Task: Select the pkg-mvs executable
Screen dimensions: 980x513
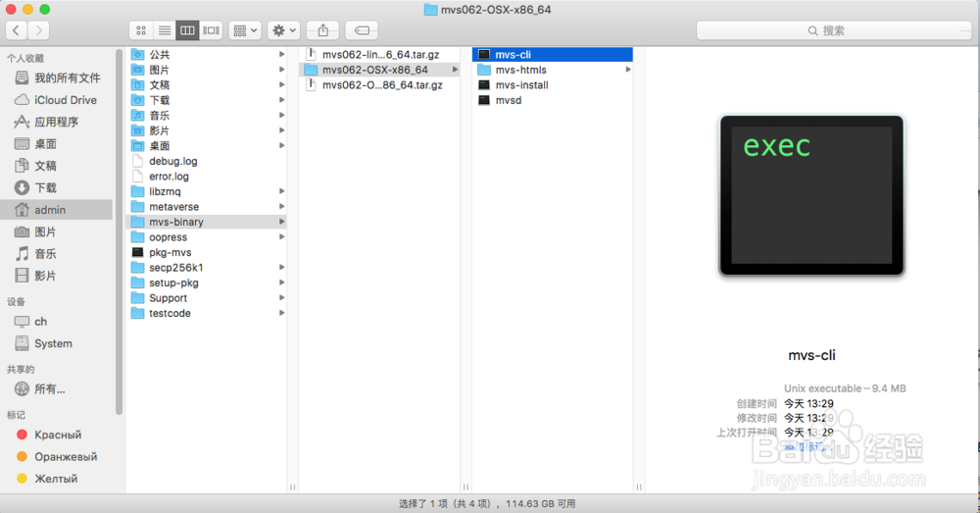Action: (208, 252)
